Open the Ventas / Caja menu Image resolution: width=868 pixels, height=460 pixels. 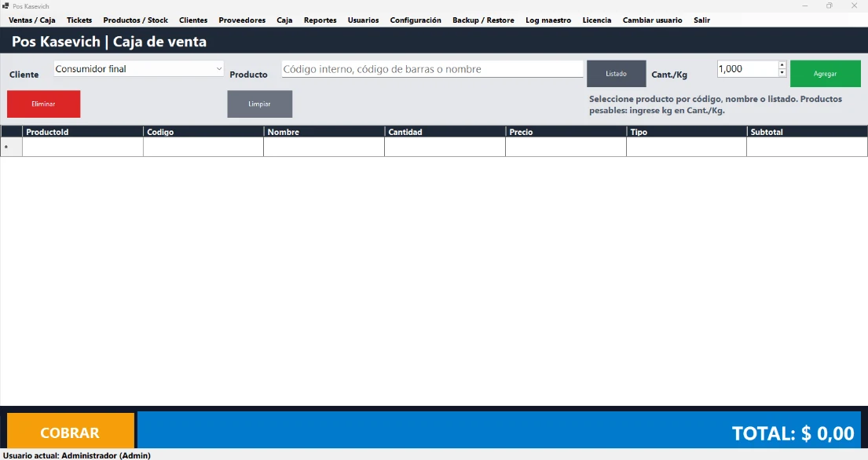click(x=32, y=20)
